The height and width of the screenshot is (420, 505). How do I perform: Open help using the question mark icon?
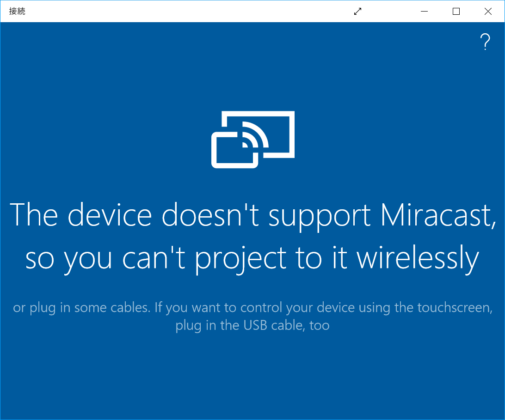[485, 42]
